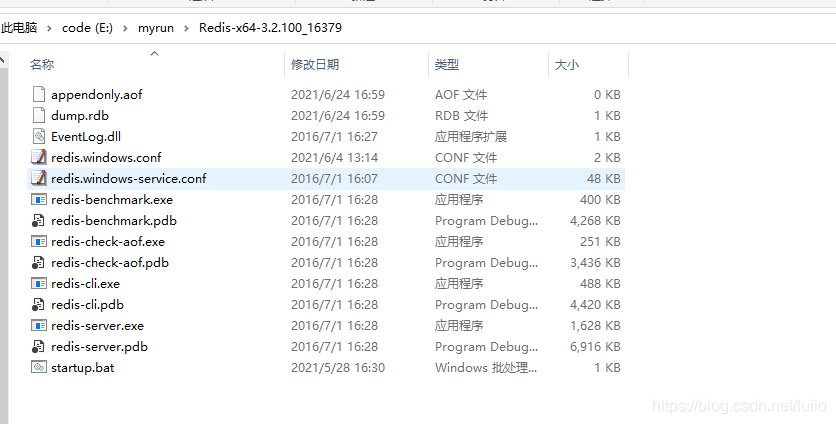836x424 pixels.
Task: Go to myrun folder in address bar
Action: pos(156,28)
